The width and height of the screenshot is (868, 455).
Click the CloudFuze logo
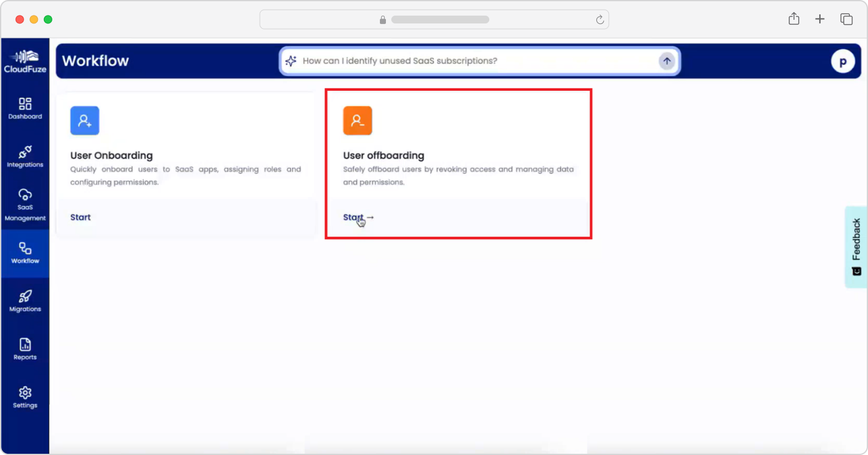click(x=25, y=61)
